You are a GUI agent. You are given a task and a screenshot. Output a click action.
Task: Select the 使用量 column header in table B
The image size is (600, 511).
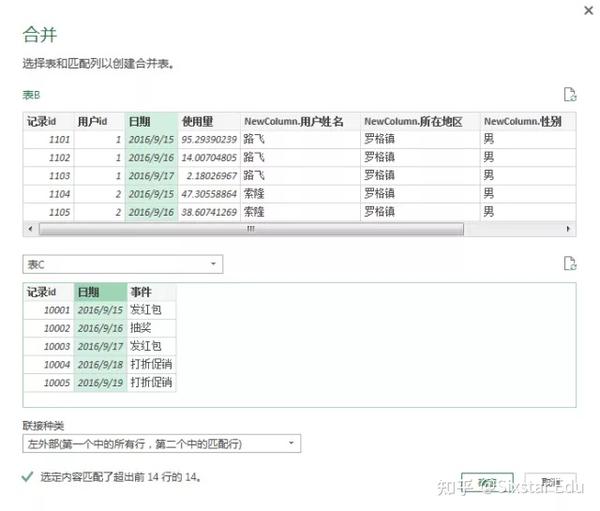209,122
